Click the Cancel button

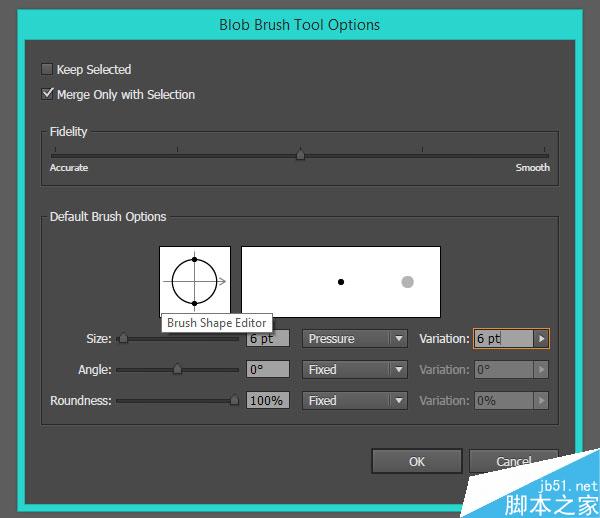[514, 461]
